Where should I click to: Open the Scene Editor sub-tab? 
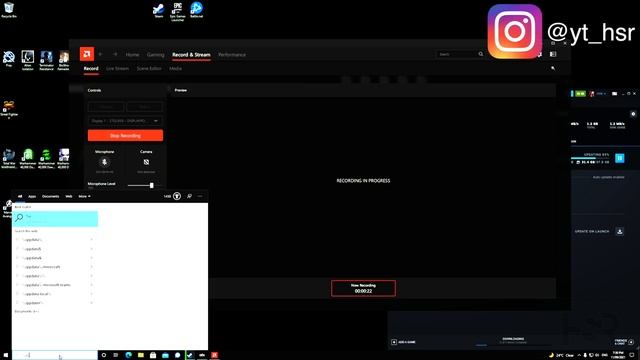[149, 69]
